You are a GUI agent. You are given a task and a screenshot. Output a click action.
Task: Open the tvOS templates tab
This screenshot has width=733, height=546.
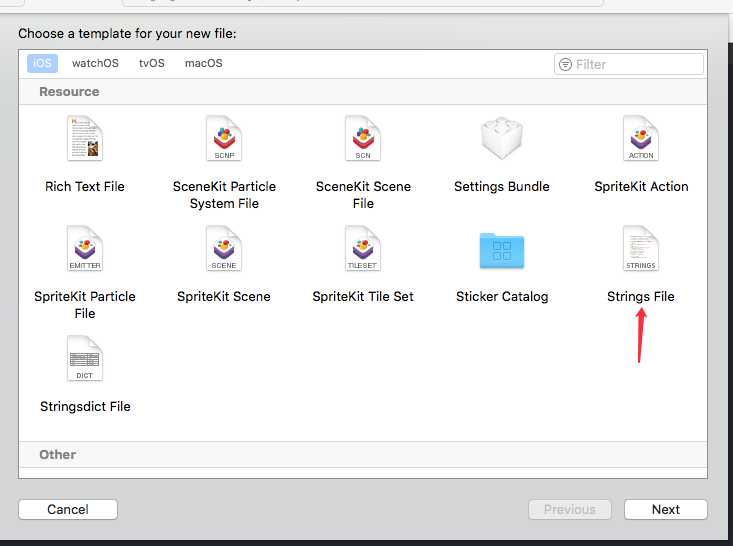coord(152,63)
